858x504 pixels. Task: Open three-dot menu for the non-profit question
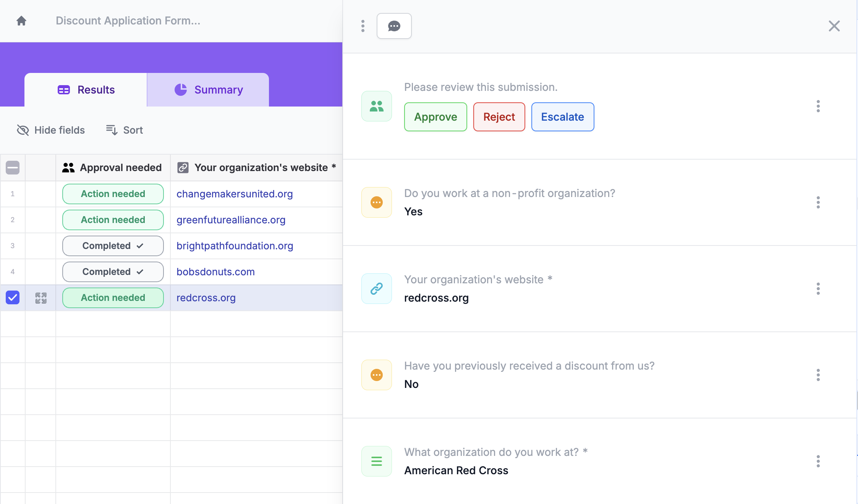tap(818, 202)
